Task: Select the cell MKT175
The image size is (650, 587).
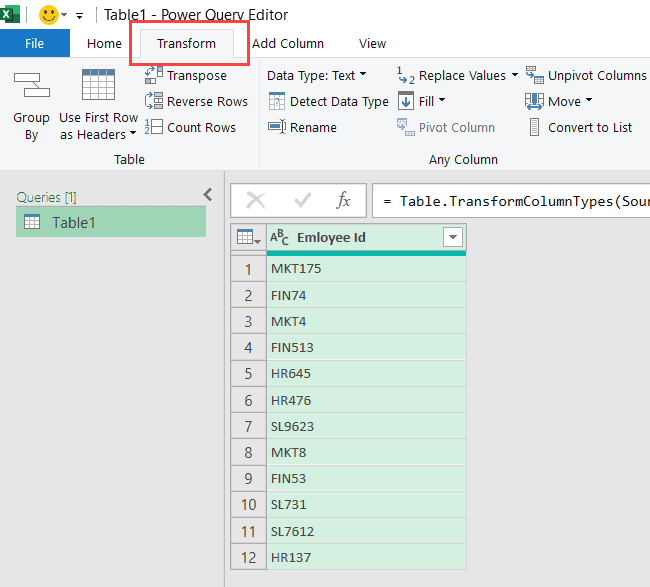Action: coord(366,269)
